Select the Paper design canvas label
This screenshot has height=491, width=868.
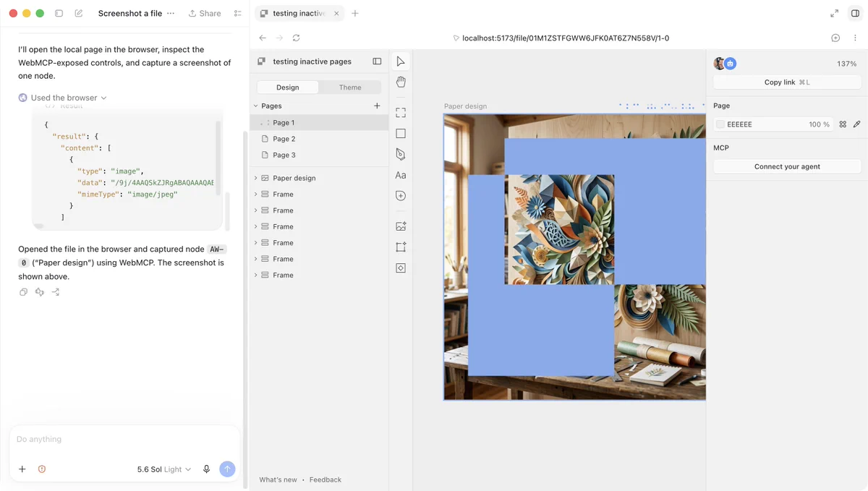(x=465, y=106)
